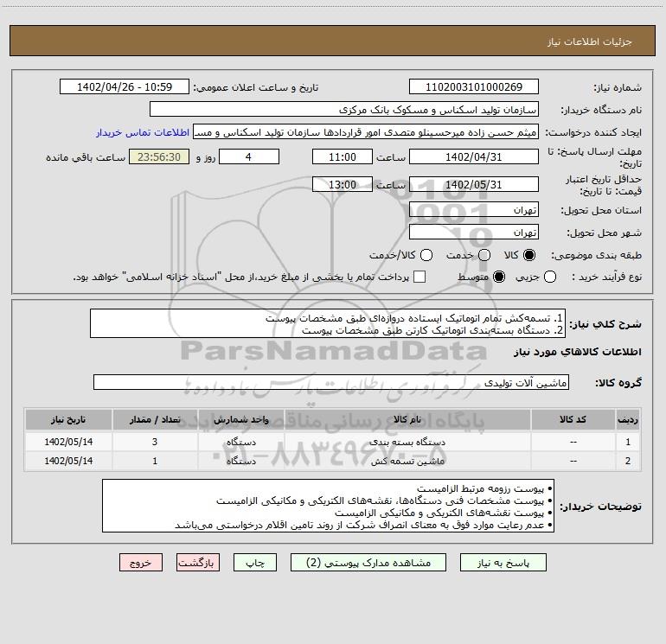This screenshot has width=666, height=644.
Task: Click the واحد شمارش column header
Action: (x=240, y=419)
